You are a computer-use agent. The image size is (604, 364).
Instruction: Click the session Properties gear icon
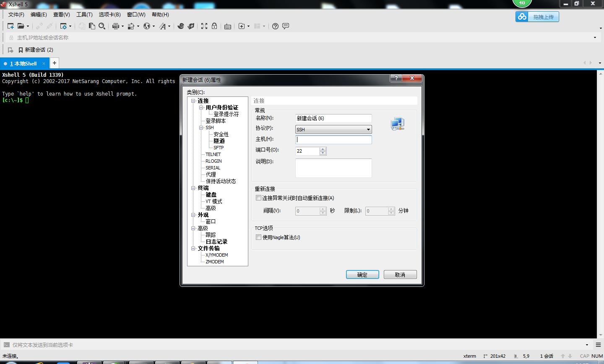[x=63, y=26]
